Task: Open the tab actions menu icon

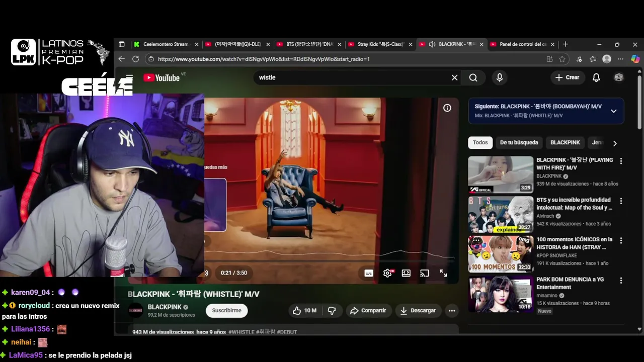Action: 121,44
